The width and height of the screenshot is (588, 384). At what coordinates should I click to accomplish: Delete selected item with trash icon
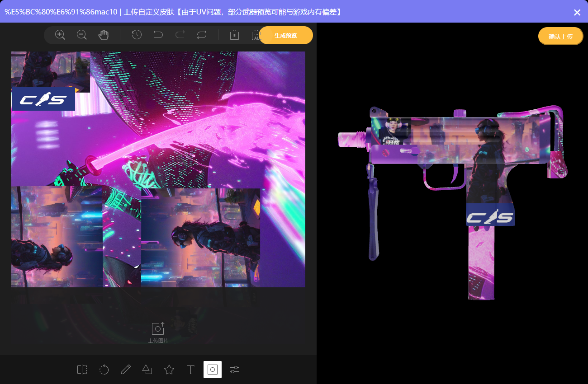tap(234, 35)
